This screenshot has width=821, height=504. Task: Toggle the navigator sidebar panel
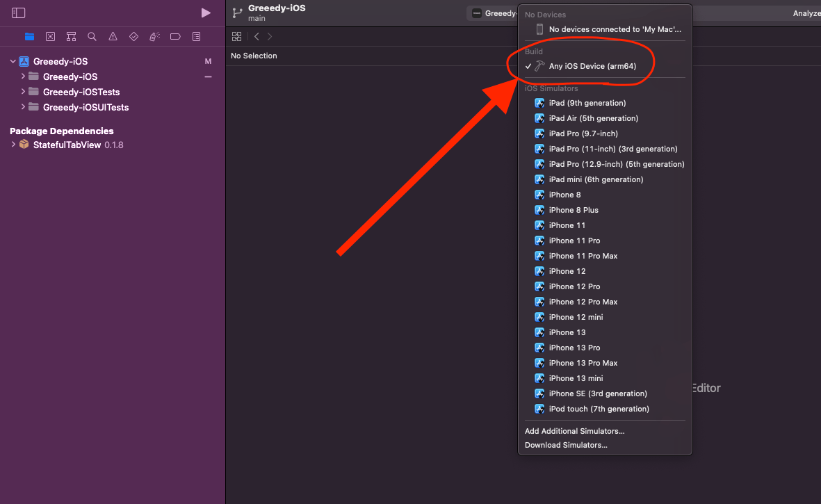18,13
